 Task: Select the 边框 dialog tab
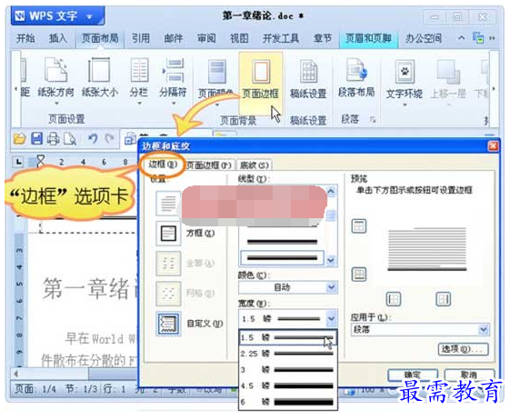tap(163, 165)
